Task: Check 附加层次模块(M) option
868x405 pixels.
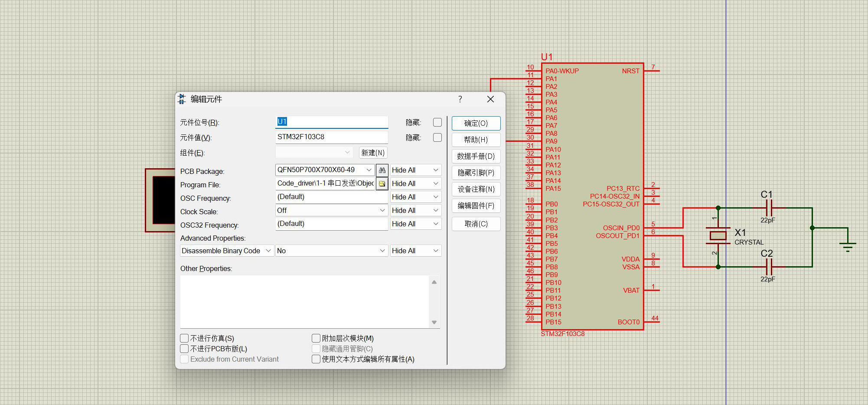Action: (x=316, y=338)
